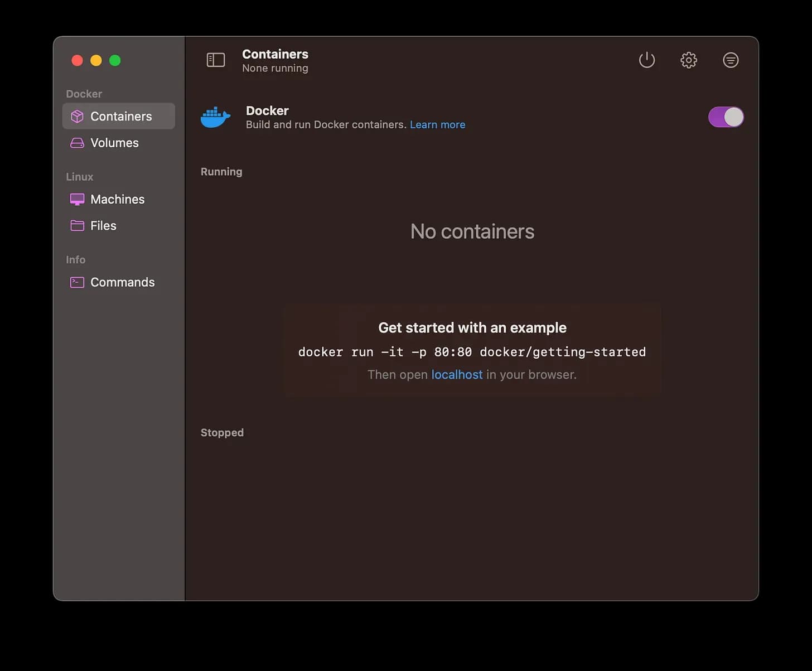
Task: Click the 'No containers' placeholder text
Action: [x=472, y=231]
